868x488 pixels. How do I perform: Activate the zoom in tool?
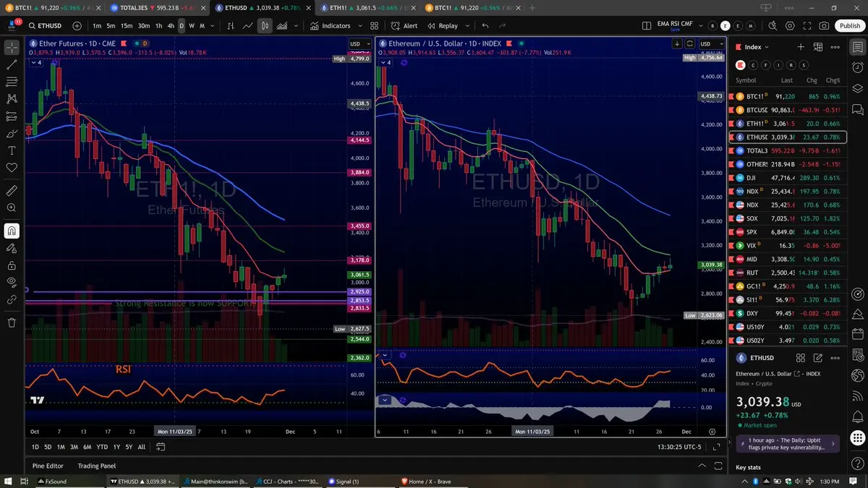(12, 208)
